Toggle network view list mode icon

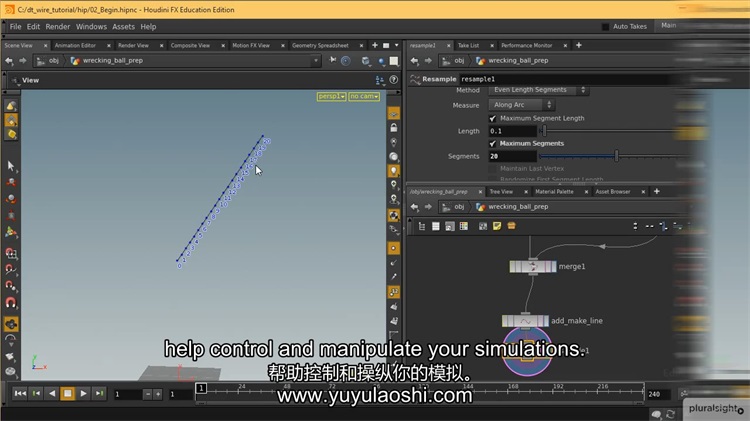pyautogui.click(x=435, y=226)
